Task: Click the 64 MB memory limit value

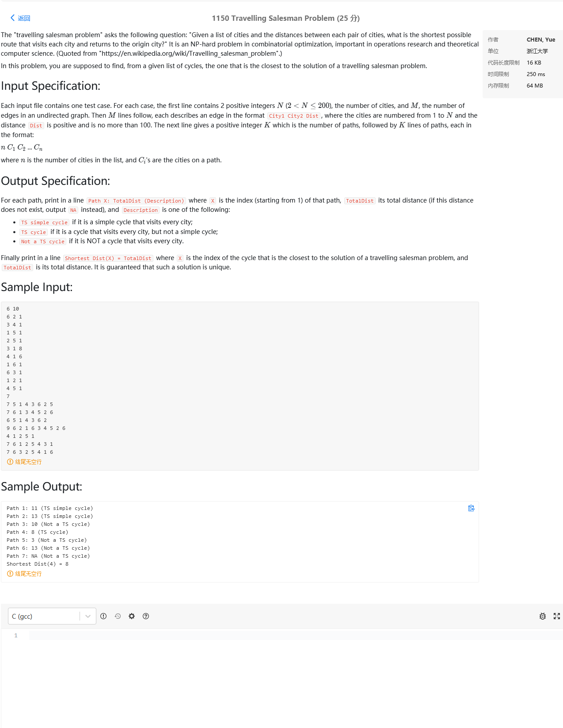Action: point(535,85)
